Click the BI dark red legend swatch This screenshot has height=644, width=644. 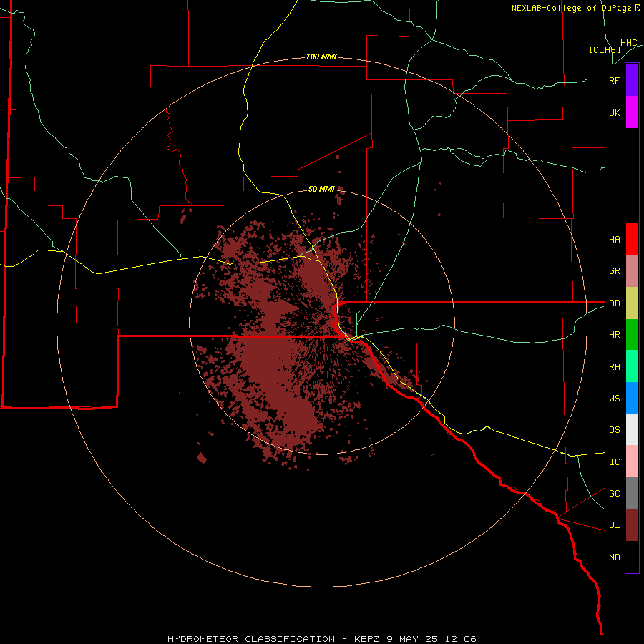[632, 525]
